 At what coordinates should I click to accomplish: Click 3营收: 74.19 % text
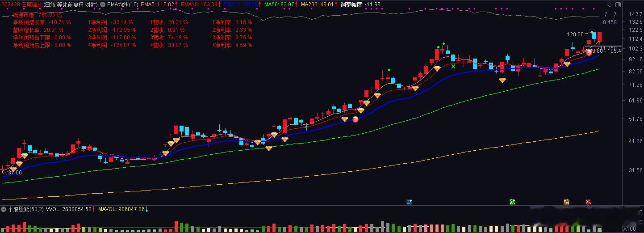pos(169,38)
